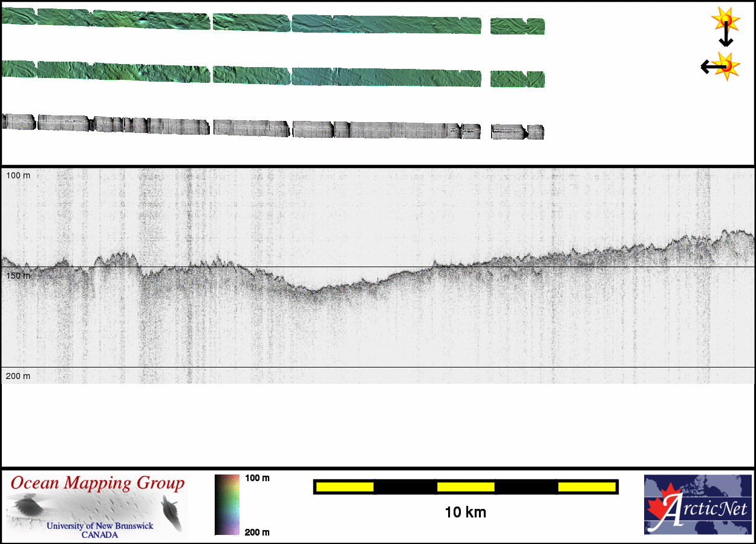Click the middle yellow segment of scale bar
This screenshot has height=544, width=756.
[466, 487]
